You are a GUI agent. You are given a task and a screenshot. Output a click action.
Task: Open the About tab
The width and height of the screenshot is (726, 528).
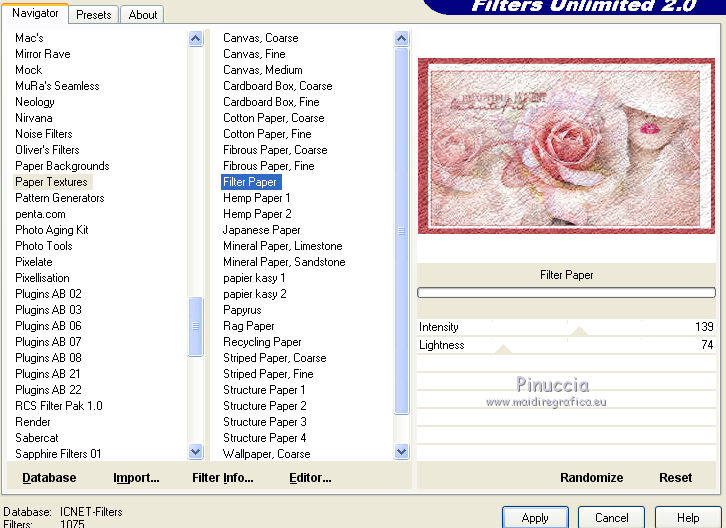point(143,15)
